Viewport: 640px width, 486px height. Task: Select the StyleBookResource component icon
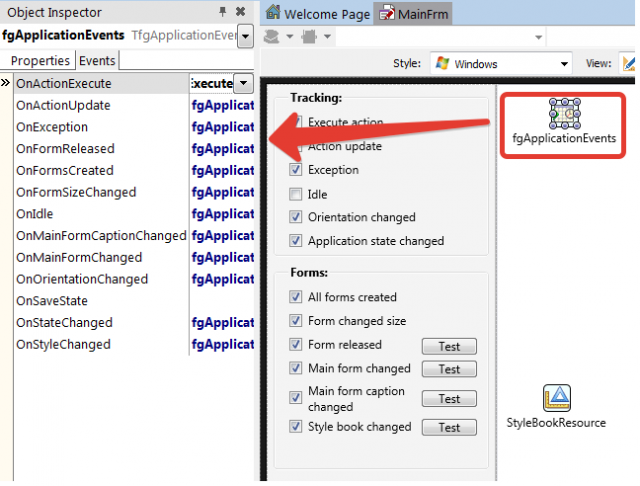(557, 398)
